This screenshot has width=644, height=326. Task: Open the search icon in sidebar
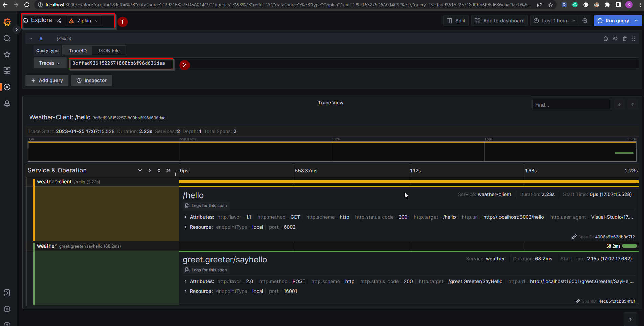7,38
